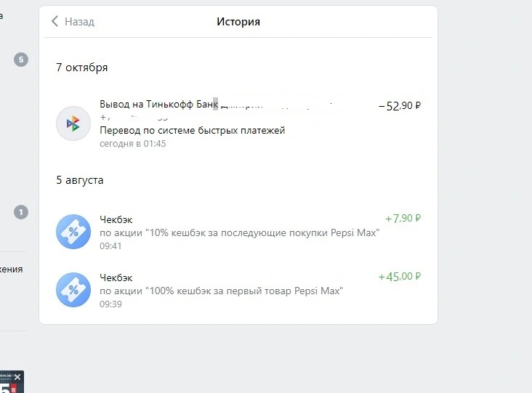
Task: Click the 7 октября date header
Action: tap(82, 68)
